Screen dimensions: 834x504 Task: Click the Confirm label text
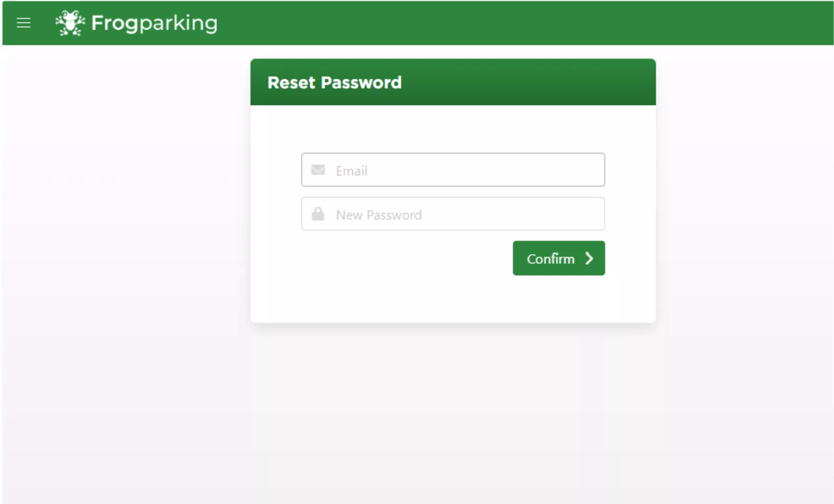tap(550, 259)
